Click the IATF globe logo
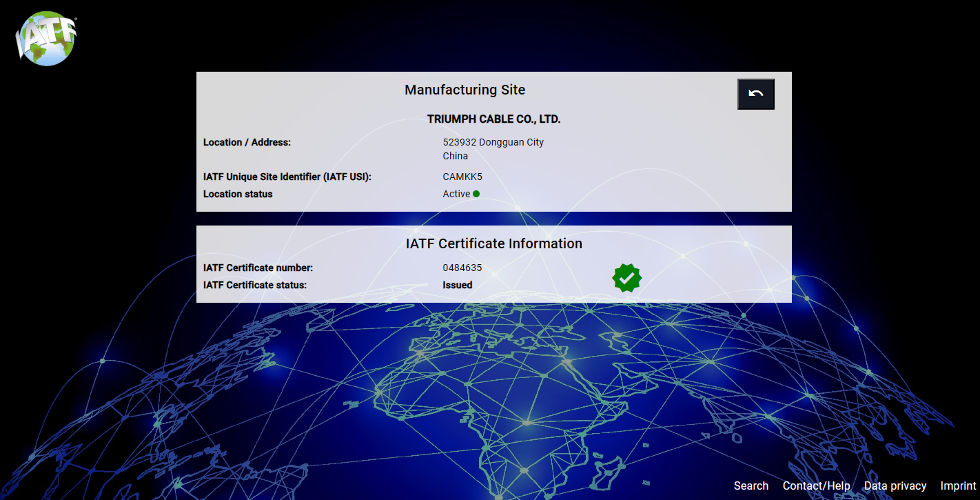The width and height of the screenshot is (980, 500). (x=45, y=38)
